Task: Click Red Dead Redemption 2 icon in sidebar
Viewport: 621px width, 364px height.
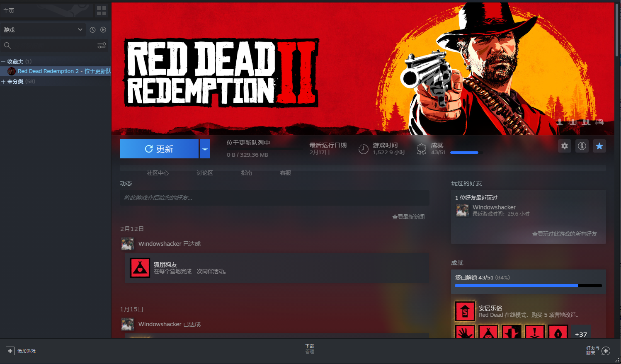Action: 12,71
